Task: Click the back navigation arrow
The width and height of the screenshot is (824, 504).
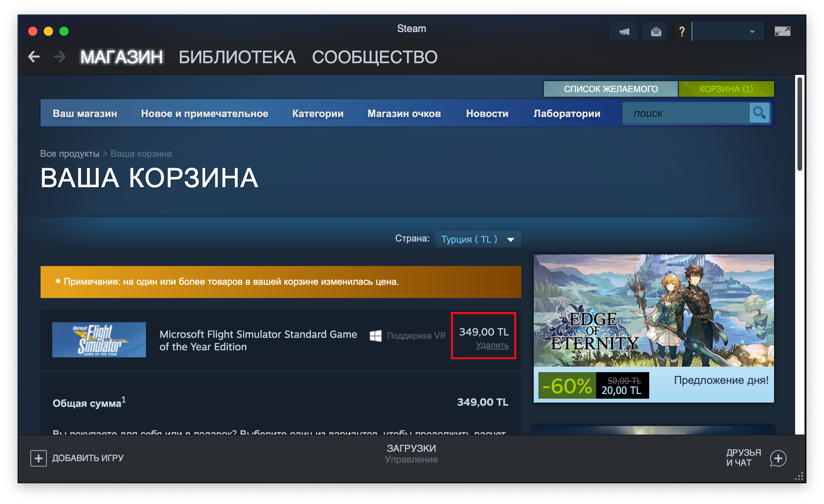Action: [34, 57]
